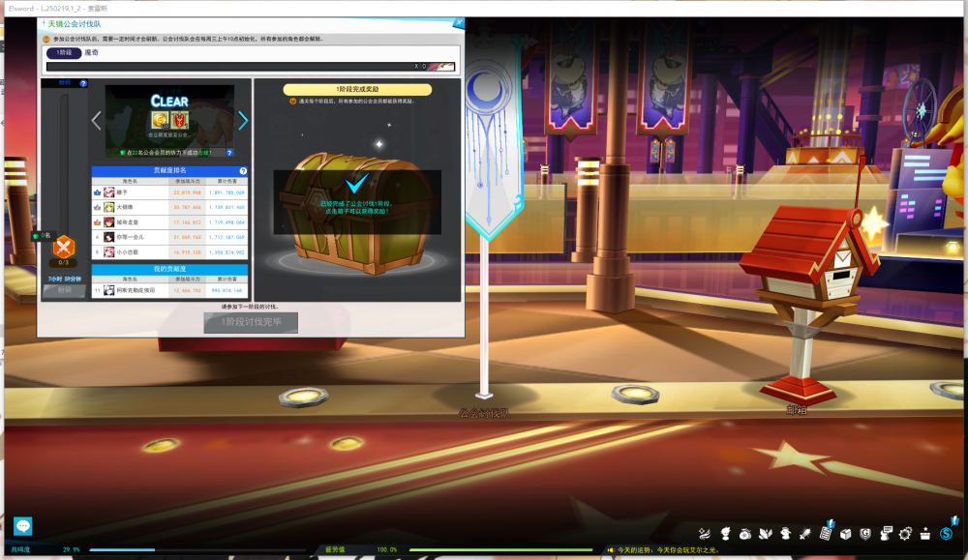Viewport: 968px width, 560px height.
Task: Select the second-ranked player row
Action: pos(169,207)
